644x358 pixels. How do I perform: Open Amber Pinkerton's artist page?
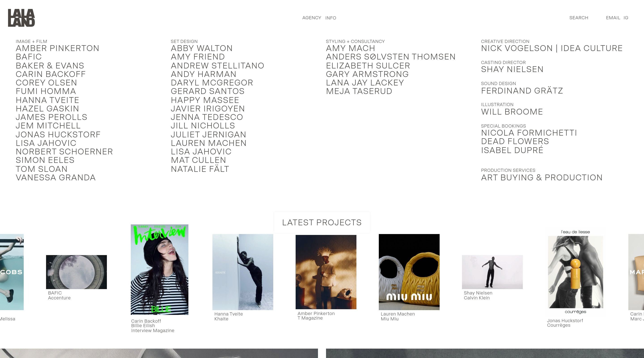(x=57, y=48)
